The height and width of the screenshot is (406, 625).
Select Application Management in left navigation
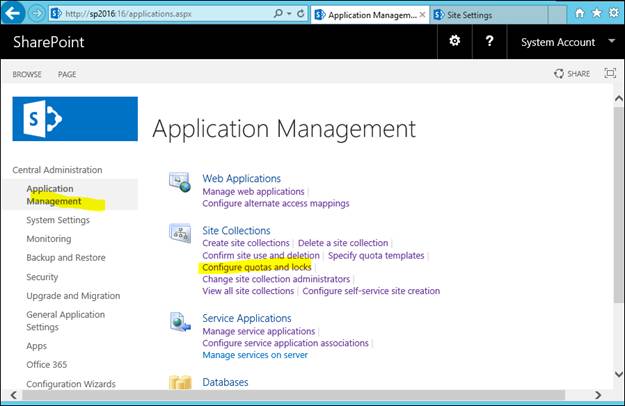point(54,195)
